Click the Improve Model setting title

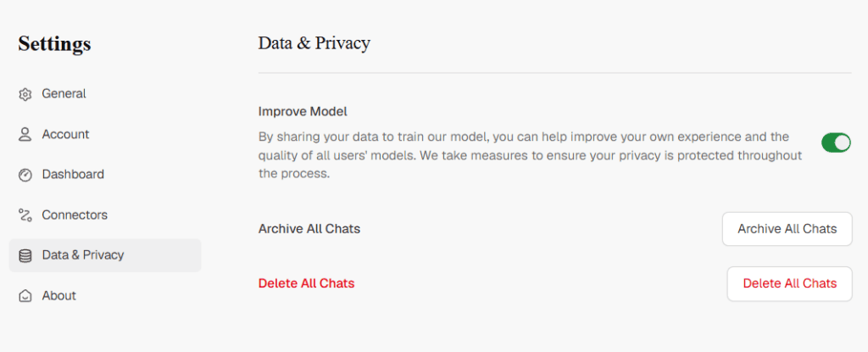(x=303, y=111)
